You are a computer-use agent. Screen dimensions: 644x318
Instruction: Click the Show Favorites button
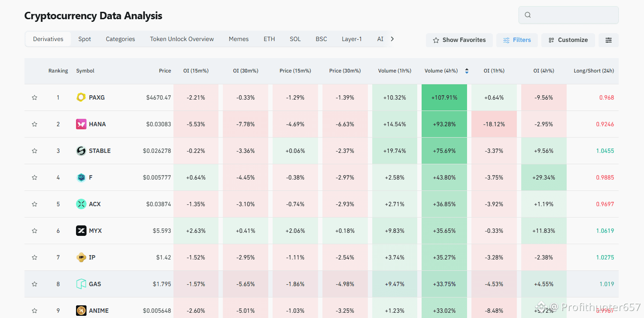click(459, 40)
